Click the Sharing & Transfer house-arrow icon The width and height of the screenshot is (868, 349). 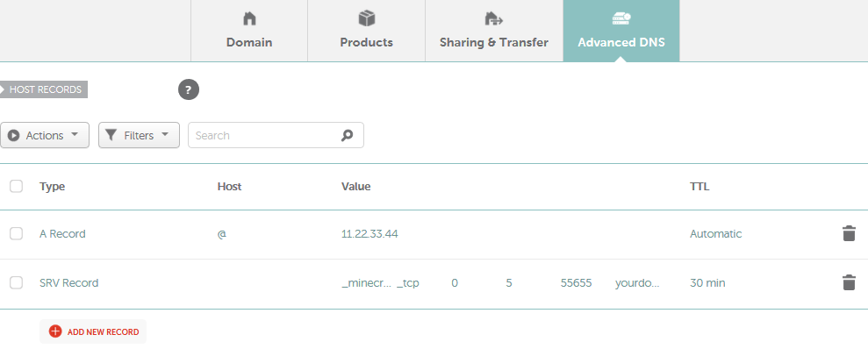[x=493, y=18]
